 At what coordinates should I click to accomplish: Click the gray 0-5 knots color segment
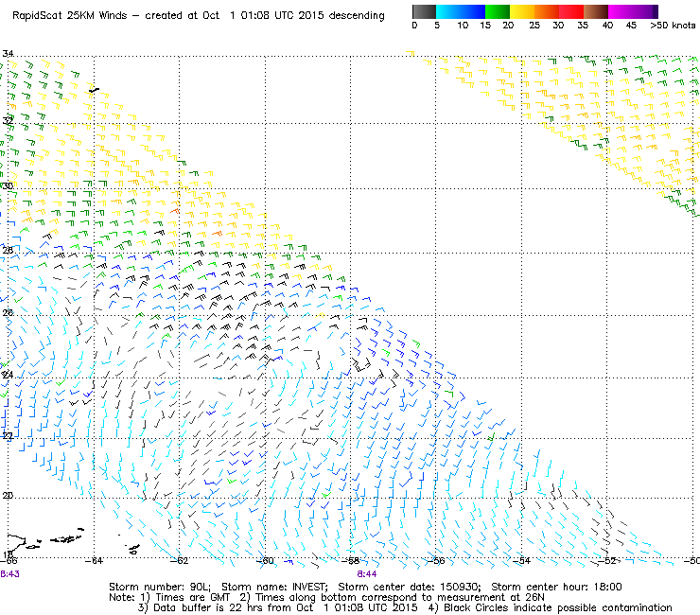point(424,11)
